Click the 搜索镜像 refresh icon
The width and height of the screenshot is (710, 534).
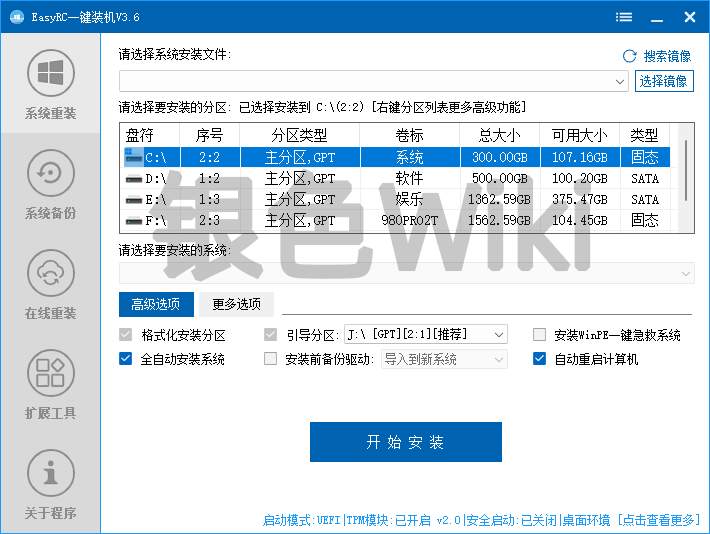(x=629, y=56)
